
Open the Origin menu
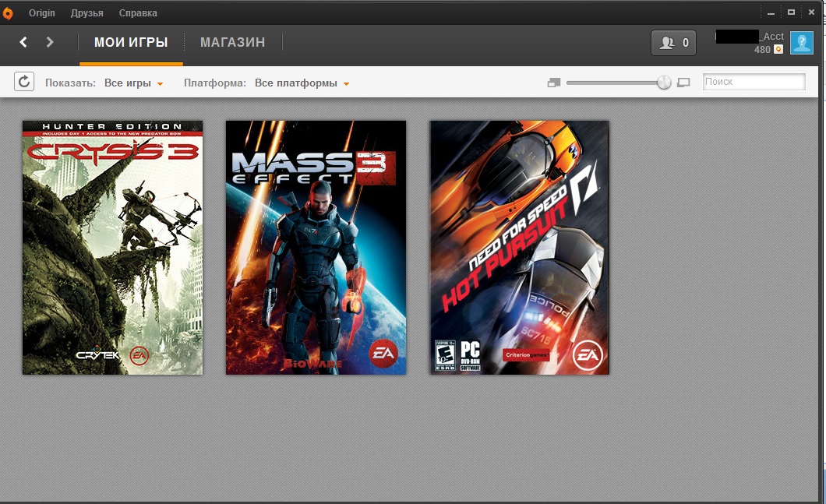tap(41, 12)
